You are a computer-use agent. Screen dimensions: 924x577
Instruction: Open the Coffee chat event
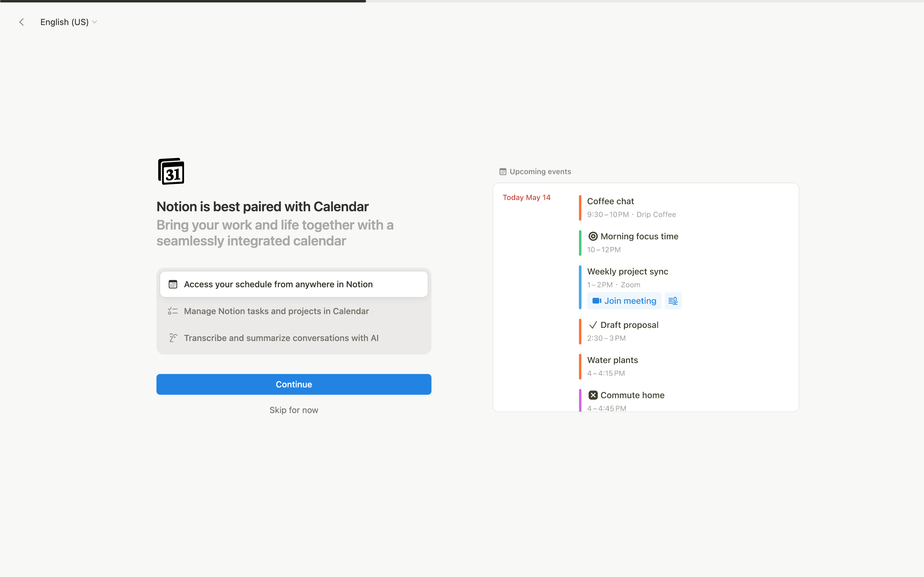(610, 201)
